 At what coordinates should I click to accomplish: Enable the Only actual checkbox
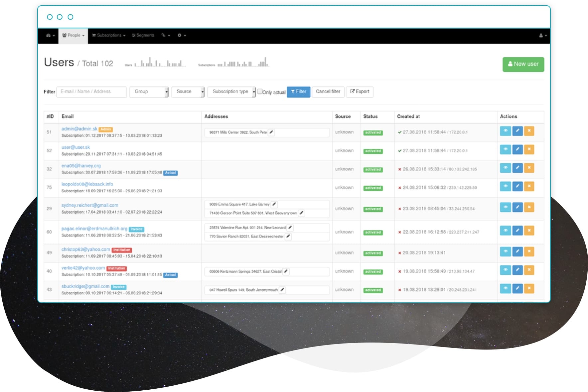[x=260, y=92]
